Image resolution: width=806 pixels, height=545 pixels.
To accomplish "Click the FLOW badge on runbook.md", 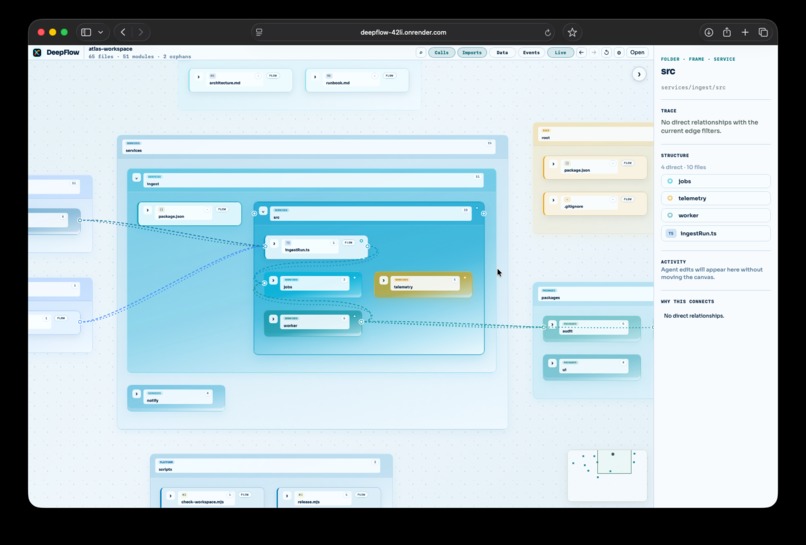I will tap(390, 76).
